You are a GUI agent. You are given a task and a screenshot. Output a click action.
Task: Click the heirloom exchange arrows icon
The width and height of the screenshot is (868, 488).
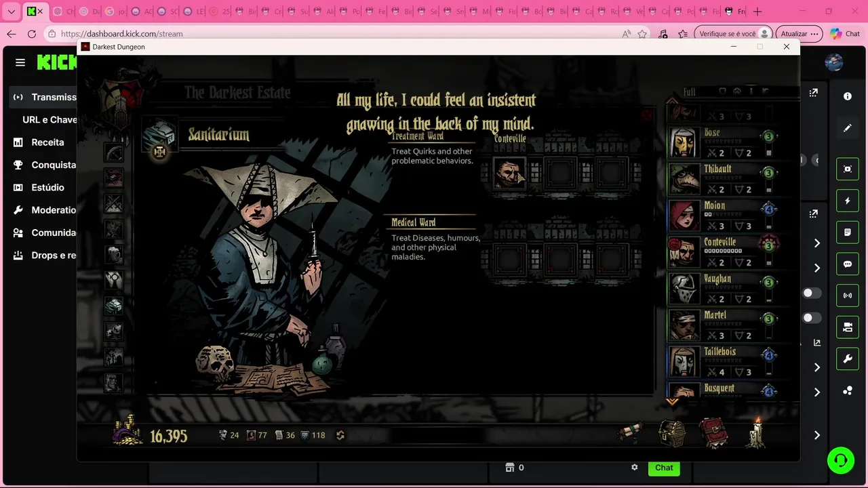340,435
